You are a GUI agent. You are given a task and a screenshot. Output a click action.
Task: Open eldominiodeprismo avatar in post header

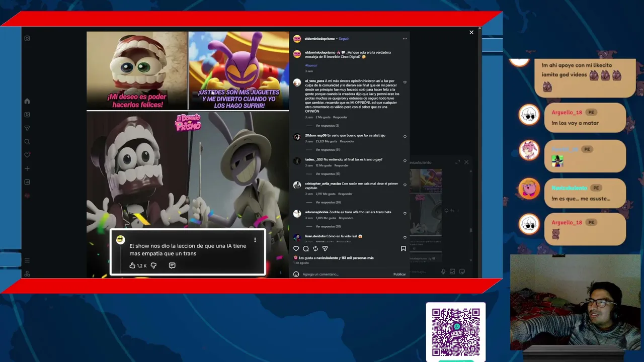tap(297, 39)
